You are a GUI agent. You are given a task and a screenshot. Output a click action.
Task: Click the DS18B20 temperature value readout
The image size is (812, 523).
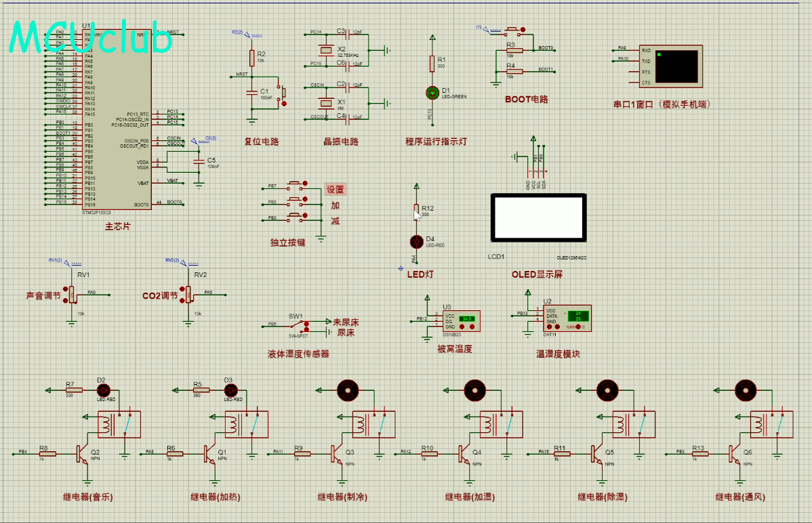click(466, 318)
